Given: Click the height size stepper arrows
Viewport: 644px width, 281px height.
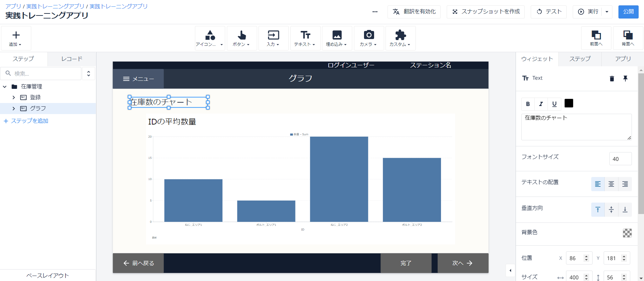Looking at the screenshot, I should [x=624, y=277].
